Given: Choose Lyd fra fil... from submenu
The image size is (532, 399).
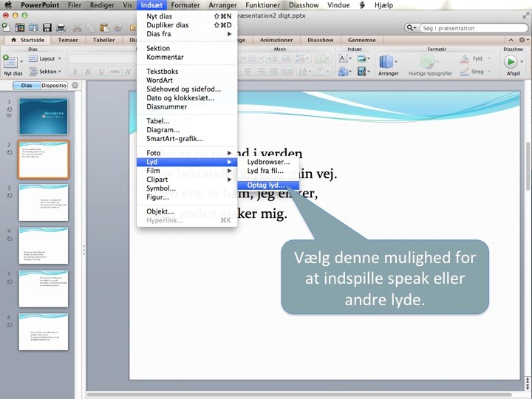Looking at the screenshot, I should pos(268,171).
